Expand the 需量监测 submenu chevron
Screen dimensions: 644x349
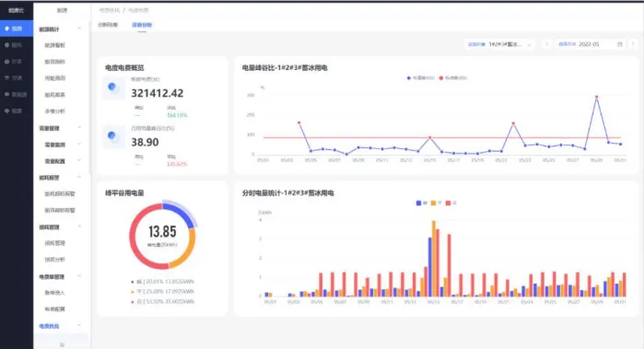(x=79, y=145)
